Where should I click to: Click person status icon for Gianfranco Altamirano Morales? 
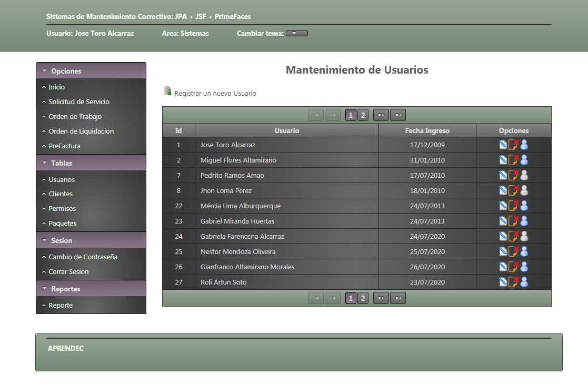[524, 267]
